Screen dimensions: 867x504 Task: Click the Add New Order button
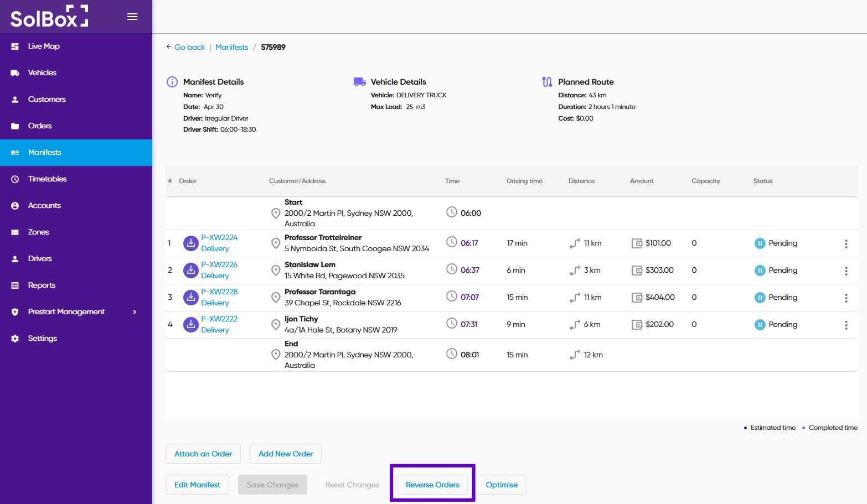(x=286, y=454)
